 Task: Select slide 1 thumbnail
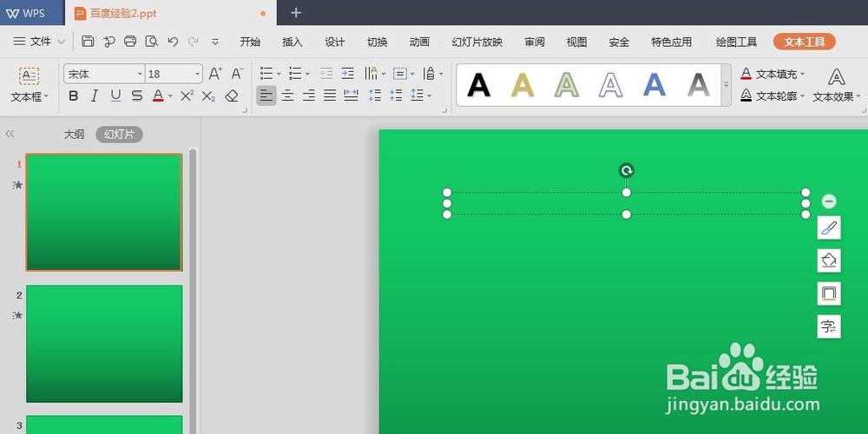tap(104, 212)
